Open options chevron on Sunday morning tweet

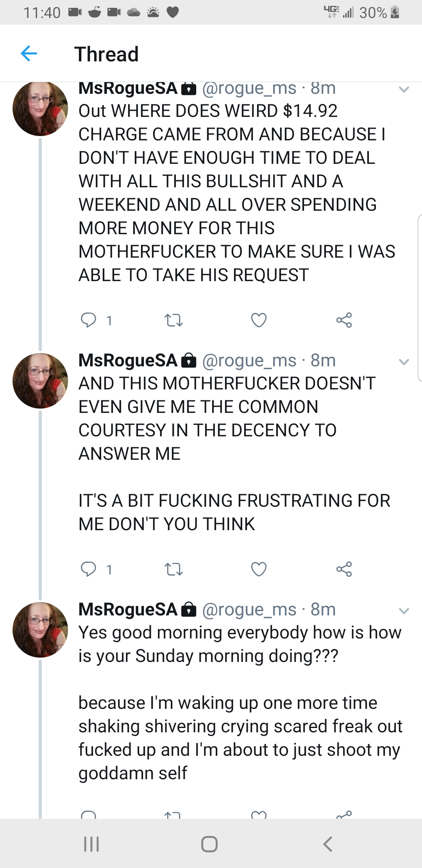(404, 611)
